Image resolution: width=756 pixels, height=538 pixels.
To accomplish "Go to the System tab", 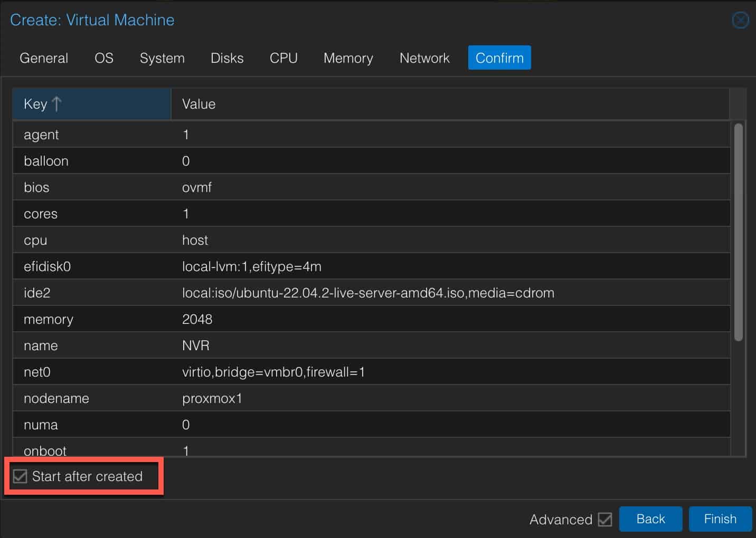I will click(162, 58).
